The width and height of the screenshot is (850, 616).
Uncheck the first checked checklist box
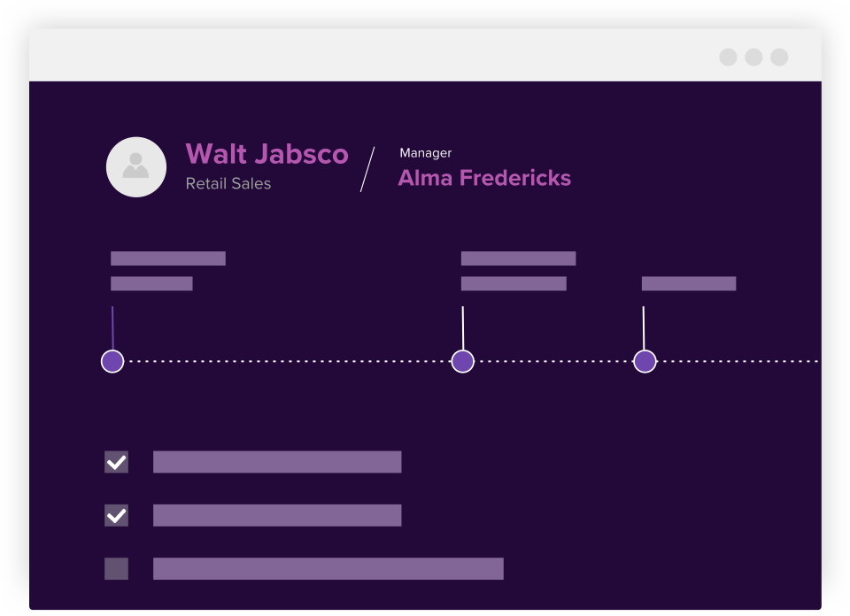click(116, 462)
